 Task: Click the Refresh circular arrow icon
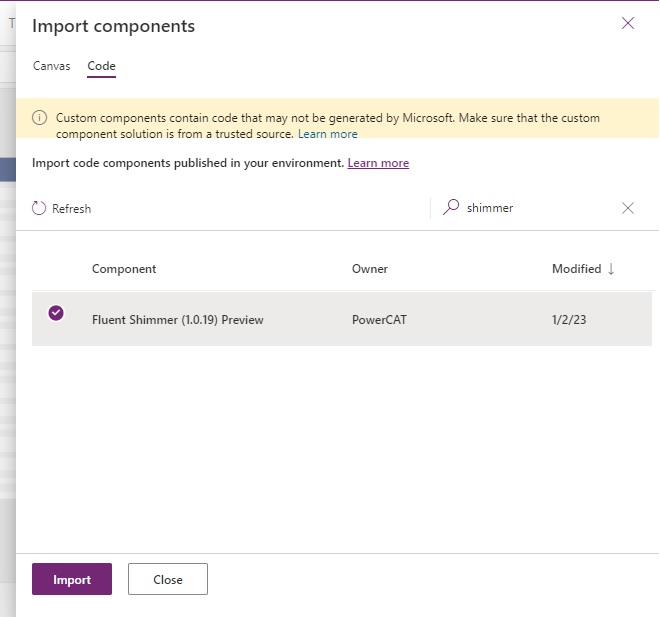tap(39, 208)
